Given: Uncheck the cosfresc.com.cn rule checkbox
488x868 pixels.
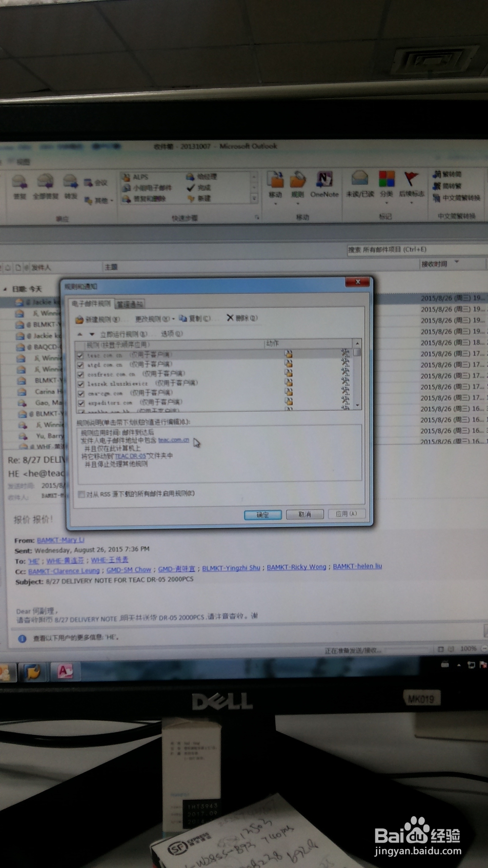Looking at the screenshot, I should 81,374.
